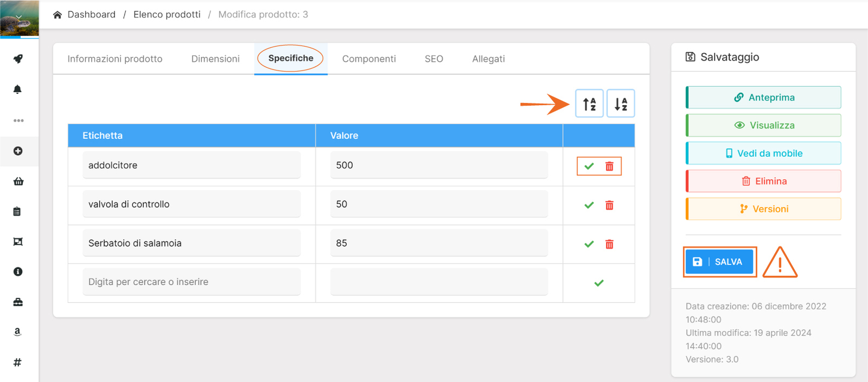The image size is (868, 382).
Task: Open the Componenti tab
Action: tap(369, 59)
